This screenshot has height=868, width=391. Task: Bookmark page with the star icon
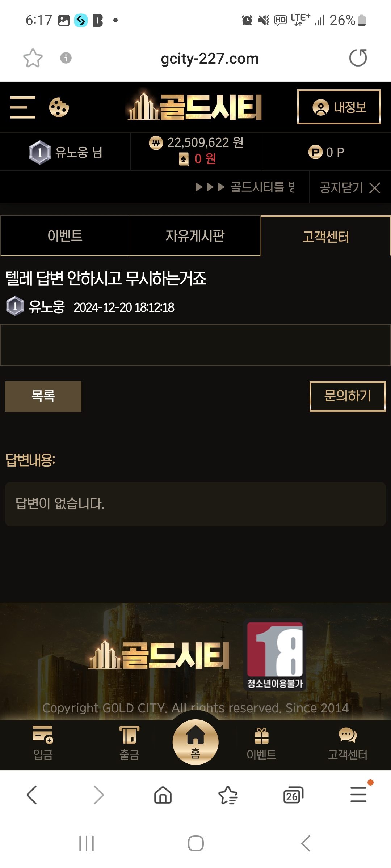[33, 58]
